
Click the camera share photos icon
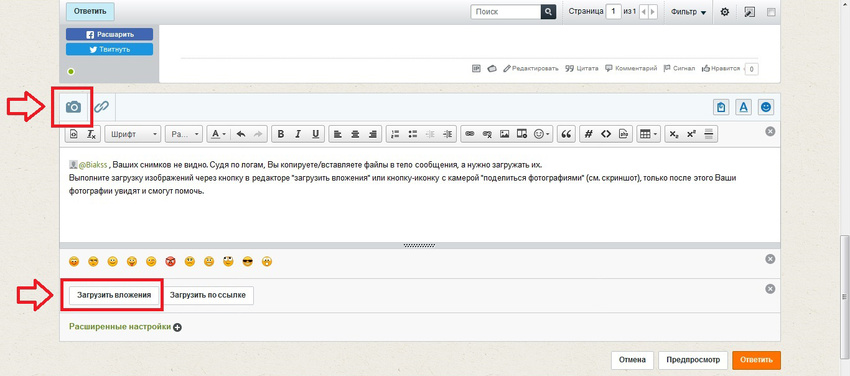[73, 107]
